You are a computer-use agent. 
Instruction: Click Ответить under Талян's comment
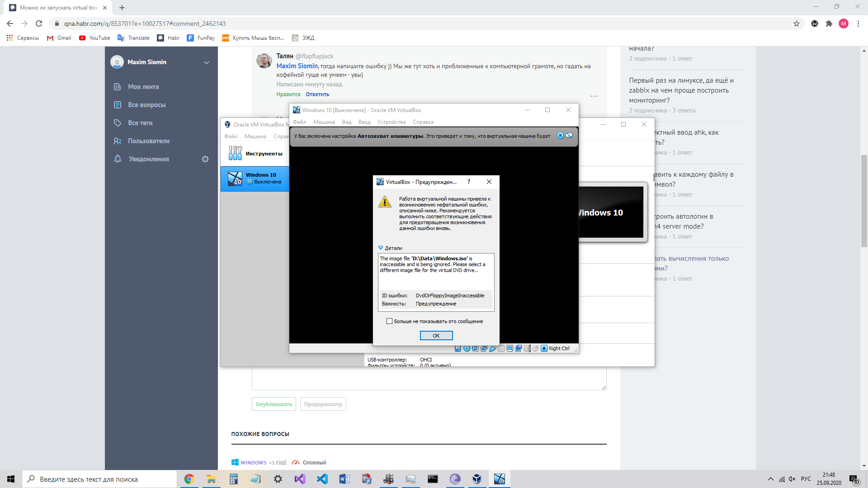[x=317, y=94]
